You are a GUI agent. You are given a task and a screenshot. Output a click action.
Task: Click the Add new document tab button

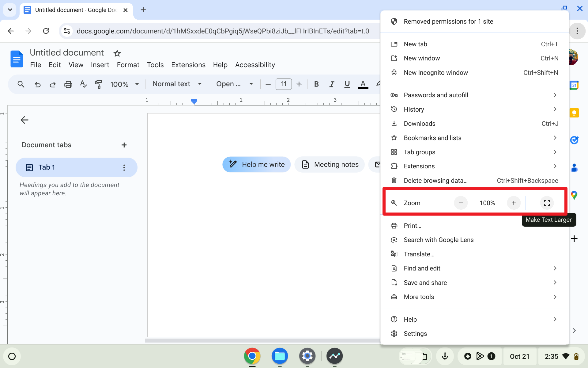point(124,145)
